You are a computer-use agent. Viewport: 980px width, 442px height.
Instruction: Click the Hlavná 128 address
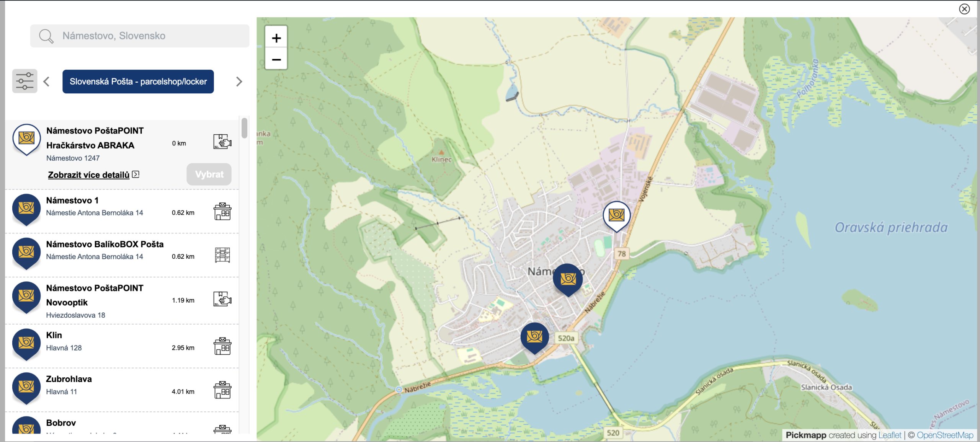click(x=64, y=348)
